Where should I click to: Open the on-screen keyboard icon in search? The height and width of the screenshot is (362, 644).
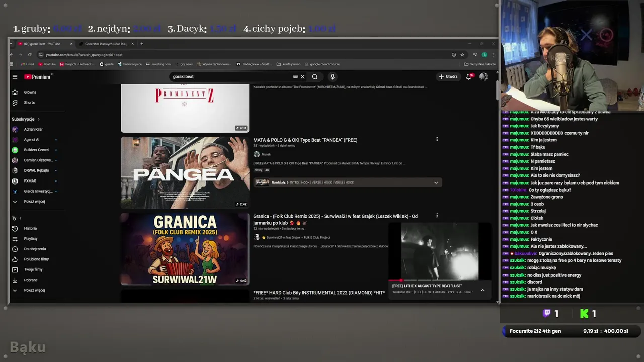point(295,77)
